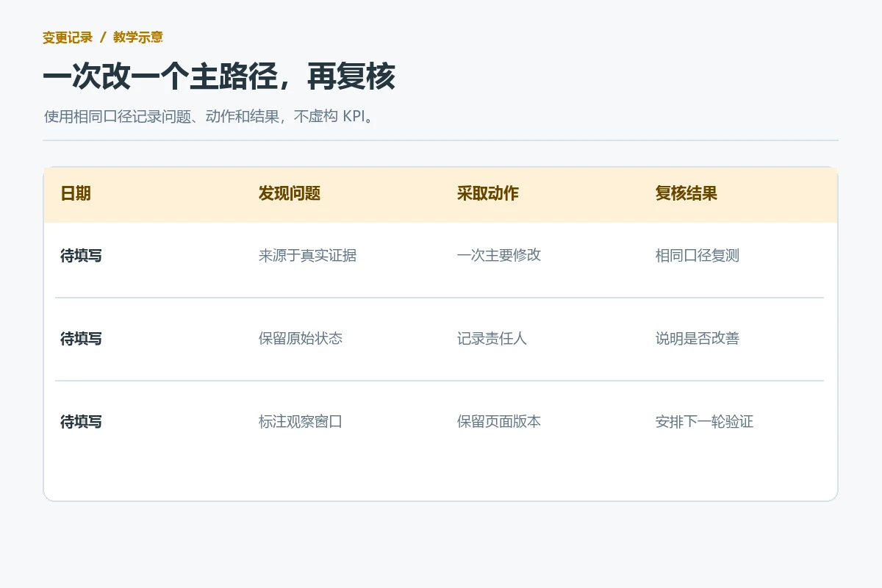Image resolution: width=882 pixels, height=588 pixels.
Task: Click the cell 安排下一轮验证
Action: (x=705, y=422)
